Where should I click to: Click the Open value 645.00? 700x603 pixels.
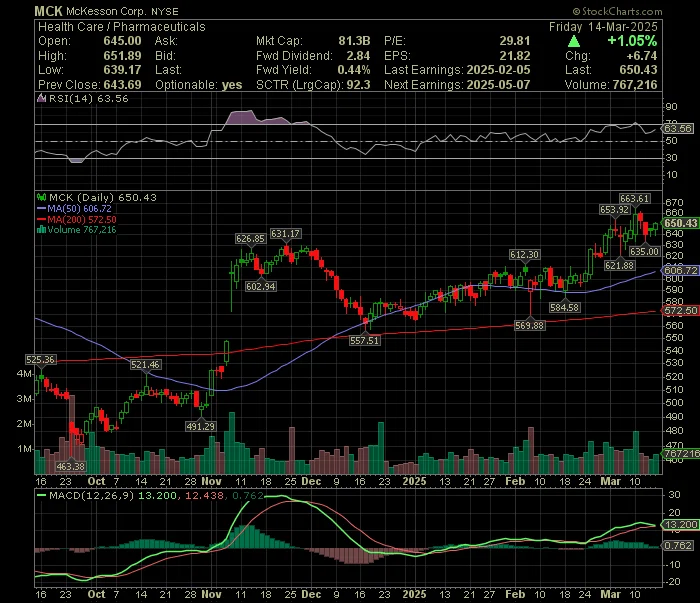tap(122, 41)
